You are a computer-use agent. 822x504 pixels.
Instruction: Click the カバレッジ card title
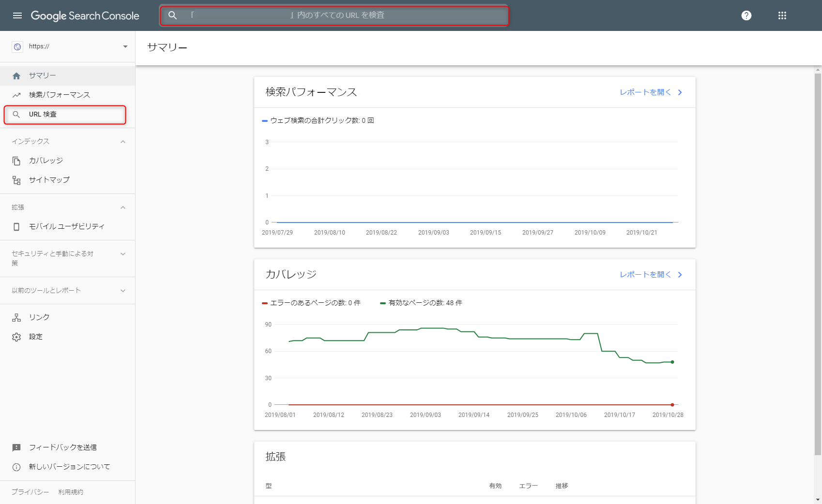[x=291, y=274]
